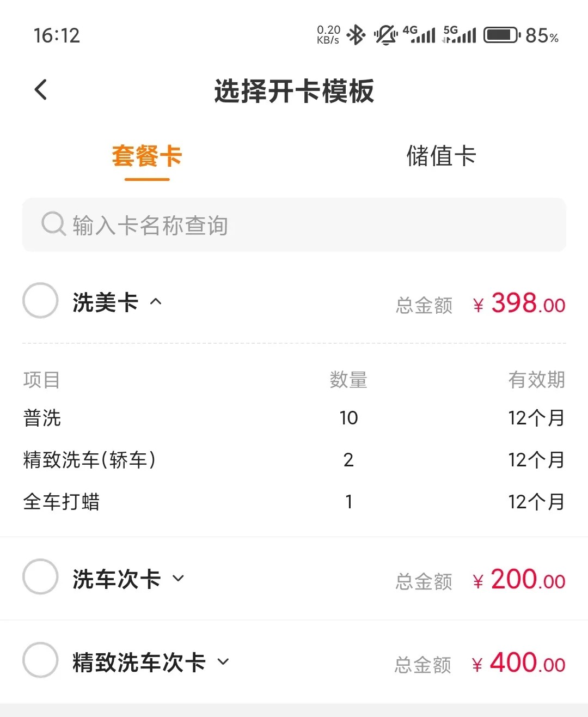This screenshot has height=717, width=588.
Task: Select the 精致洗车次卡 radio button
Action: point(40,660)
